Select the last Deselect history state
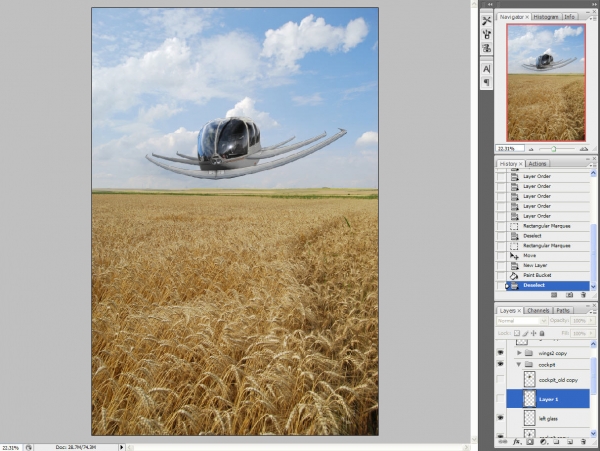Viewport: 600px width, 451px height. (x=548, y=285)
